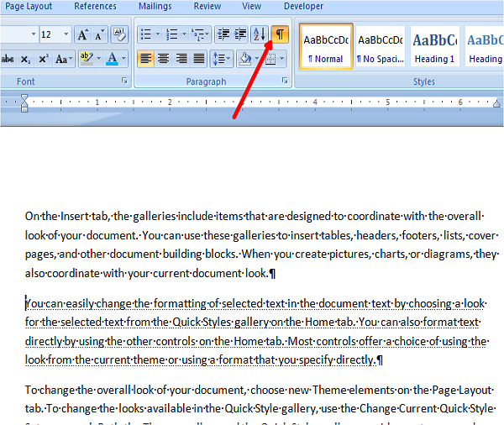Apply Subscript formatting
504x425 pixels.
point(25,59)
